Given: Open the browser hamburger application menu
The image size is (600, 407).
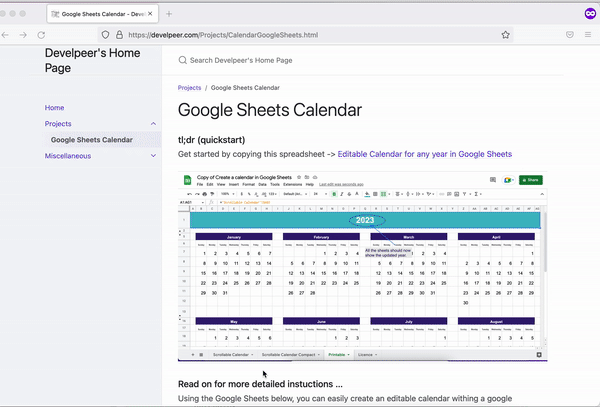Looking at the screenshot, I should 588,35.
